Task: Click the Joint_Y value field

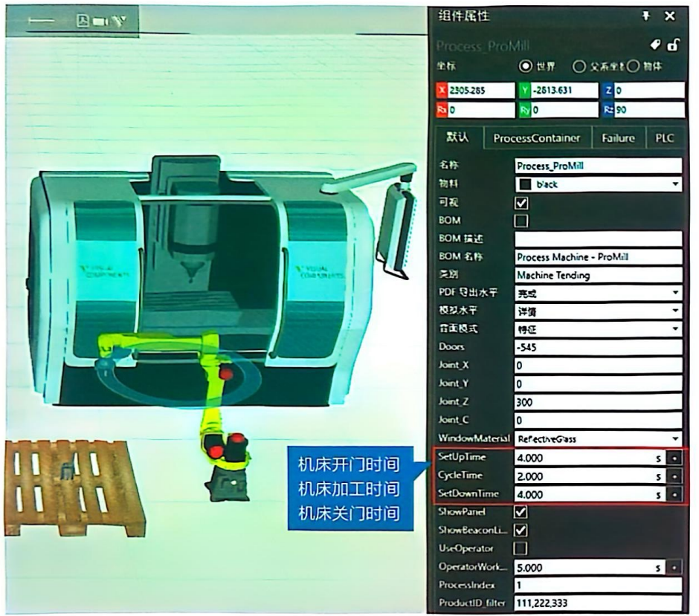Action: (x=598, y=383)
